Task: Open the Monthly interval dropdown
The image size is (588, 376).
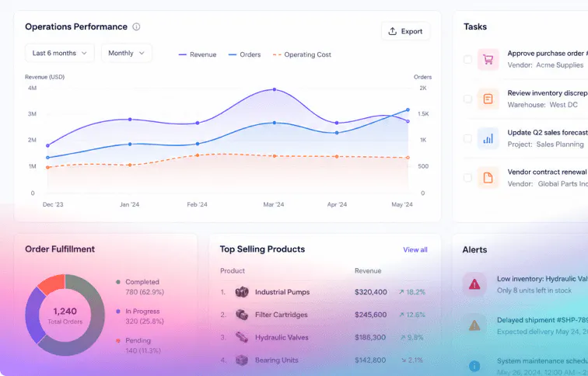Action: [x=126, y=53]
